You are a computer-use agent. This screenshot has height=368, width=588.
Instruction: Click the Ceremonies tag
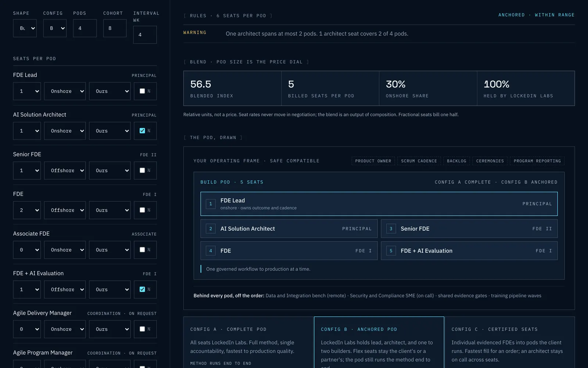coord(490,161)
